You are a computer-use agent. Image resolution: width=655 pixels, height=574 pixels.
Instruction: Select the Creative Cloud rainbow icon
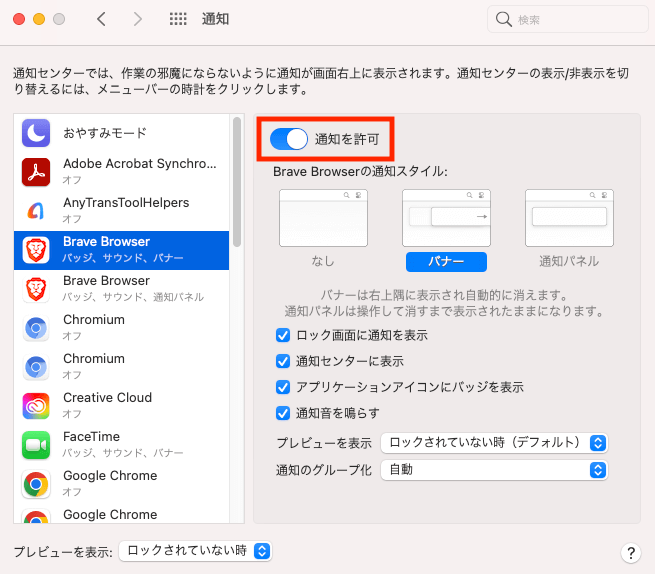point(36,406)
